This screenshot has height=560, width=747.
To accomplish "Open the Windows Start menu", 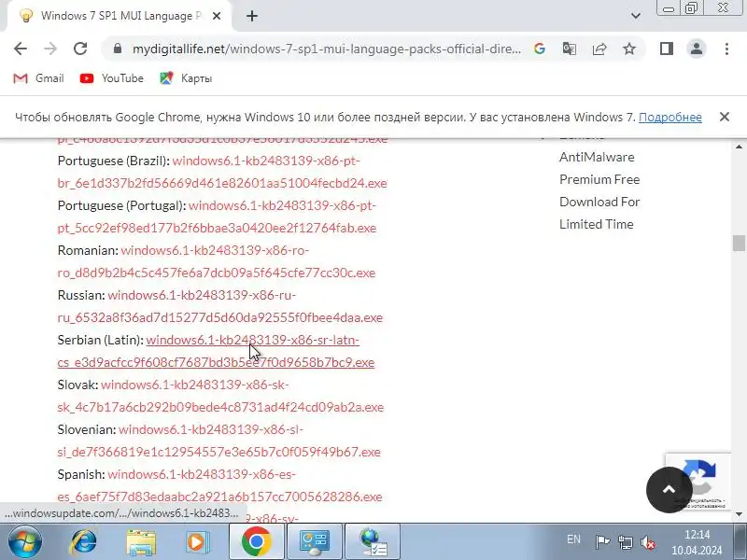I will (25, 541).
